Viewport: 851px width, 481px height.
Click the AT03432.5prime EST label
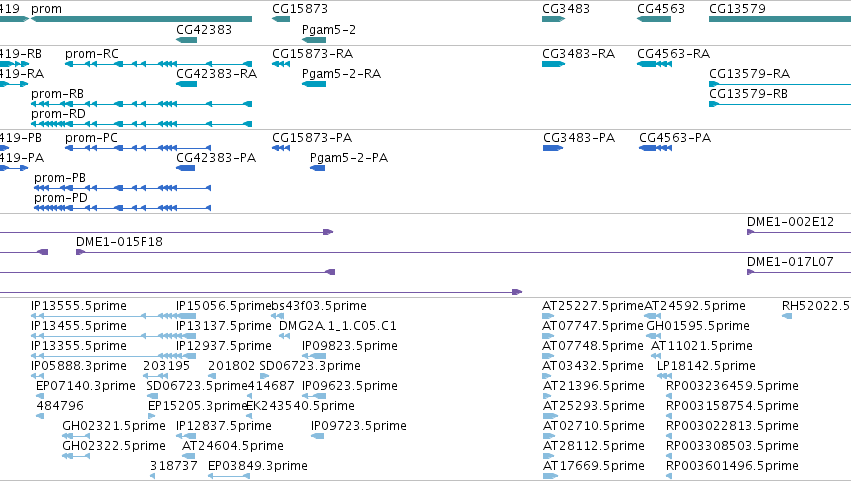click(x=593, y=366)
